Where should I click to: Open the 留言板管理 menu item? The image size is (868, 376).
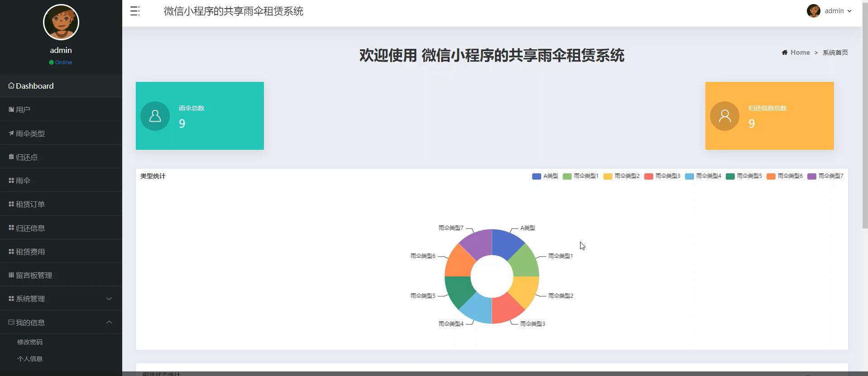(61, 275)
